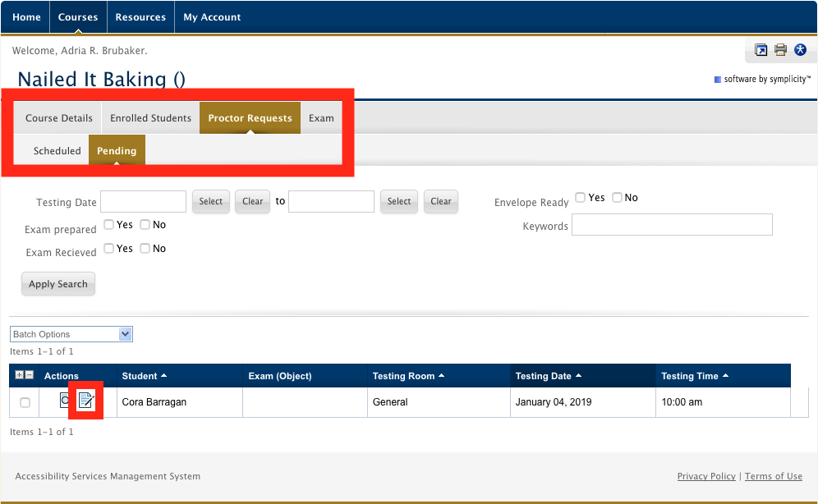Open the view (magnifier) icon for Cora Barragan

64,401
